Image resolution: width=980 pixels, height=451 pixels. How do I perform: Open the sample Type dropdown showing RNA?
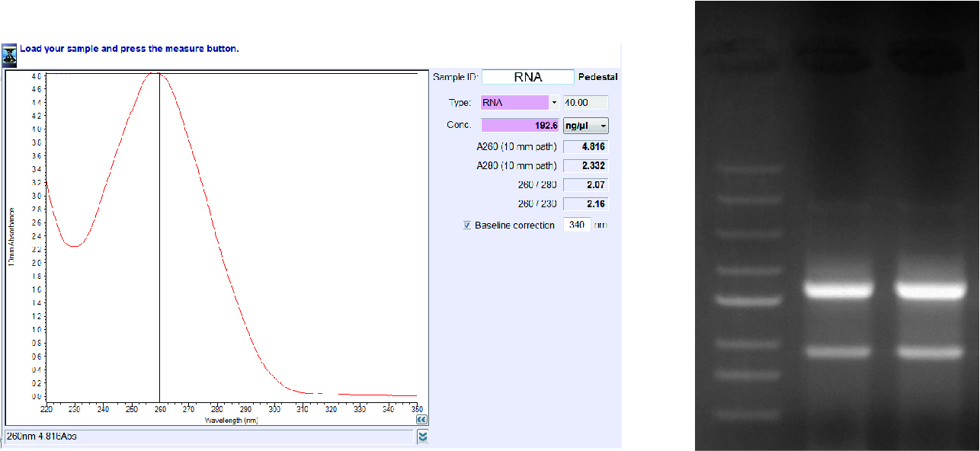click(x=554, y=103)
